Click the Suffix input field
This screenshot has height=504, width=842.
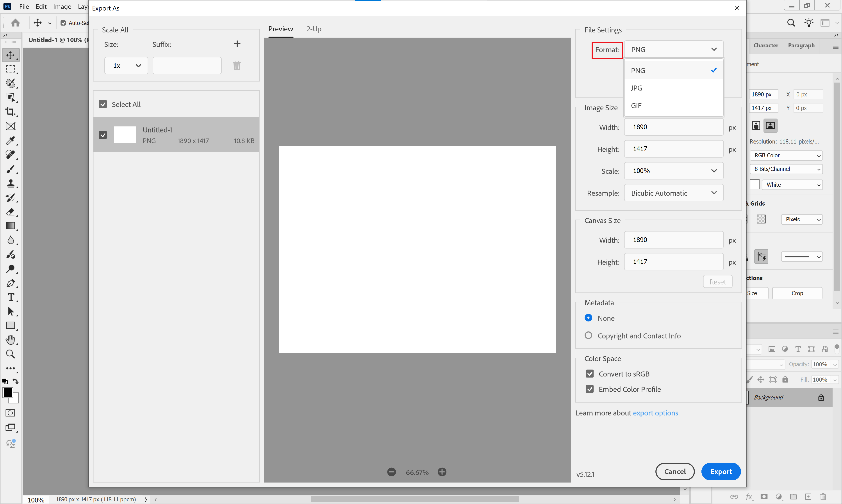point(187,66)
